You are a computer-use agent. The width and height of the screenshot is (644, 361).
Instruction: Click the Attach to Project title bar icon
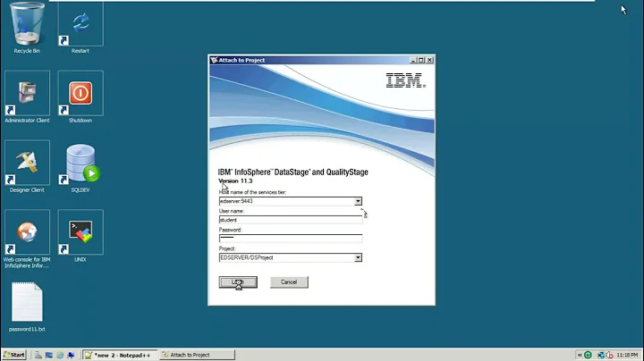tap(214, 60)
